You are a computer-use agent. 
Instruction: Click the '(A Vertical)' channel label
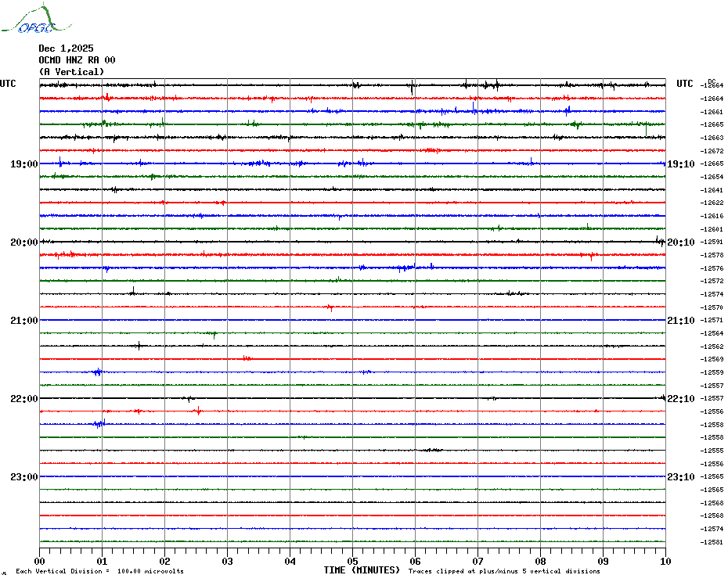(x=71, y=71)
